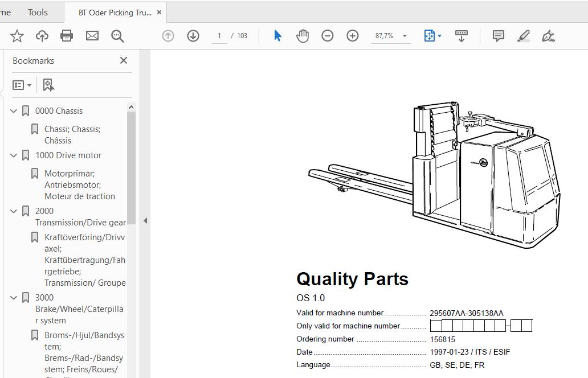Go to next page arrow

pos(193,36)
